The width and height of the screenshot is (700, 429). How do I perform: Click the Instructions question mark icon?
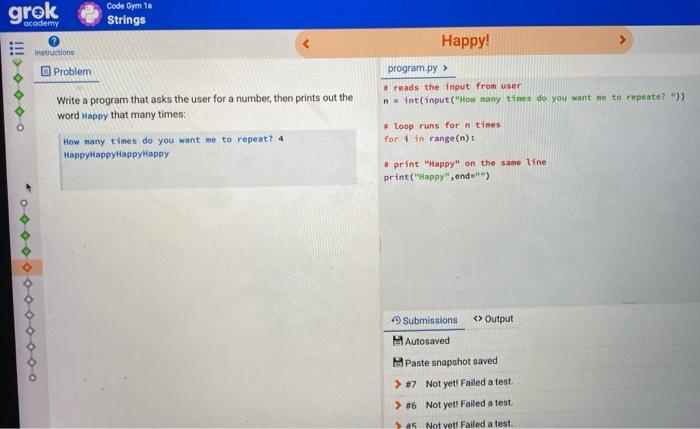click(x=54, y=42)
